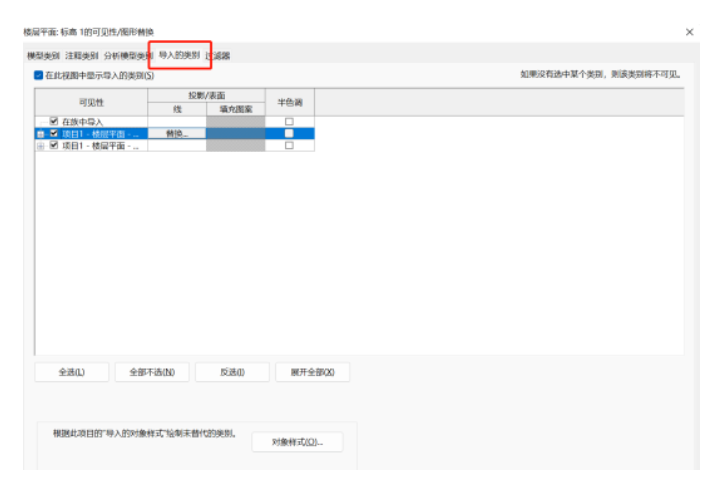Click the 反选(I) button
The image size is (706, 484).
[x=232, y=372]
